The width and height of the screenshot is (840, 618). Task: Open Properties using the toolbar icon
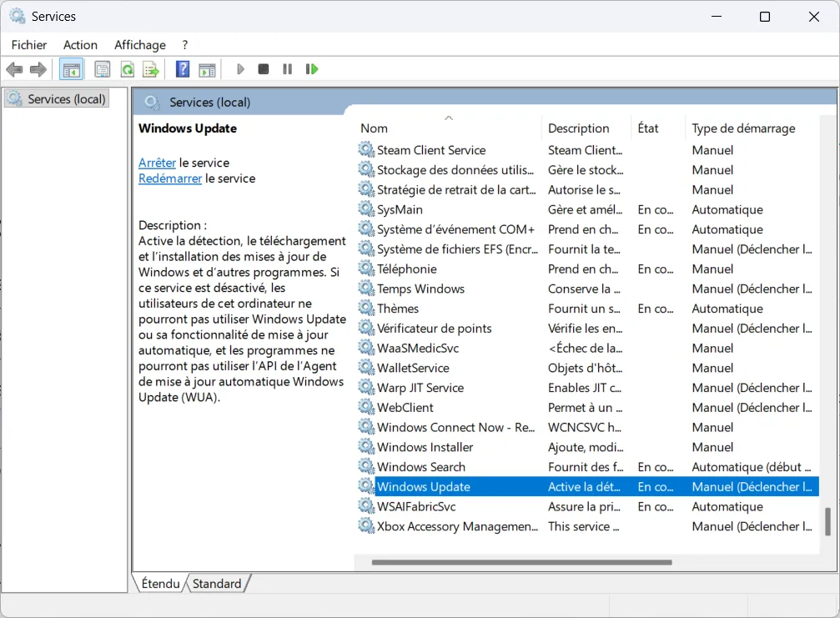[x=102, y=68]
